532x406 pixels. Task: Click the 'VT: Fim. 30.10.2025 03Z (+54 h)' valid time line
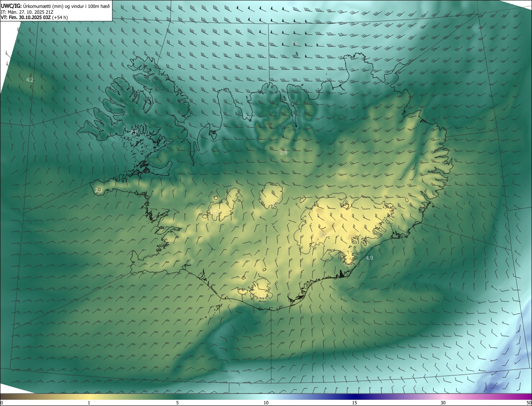pyautogui.click(x=34, y=17)
